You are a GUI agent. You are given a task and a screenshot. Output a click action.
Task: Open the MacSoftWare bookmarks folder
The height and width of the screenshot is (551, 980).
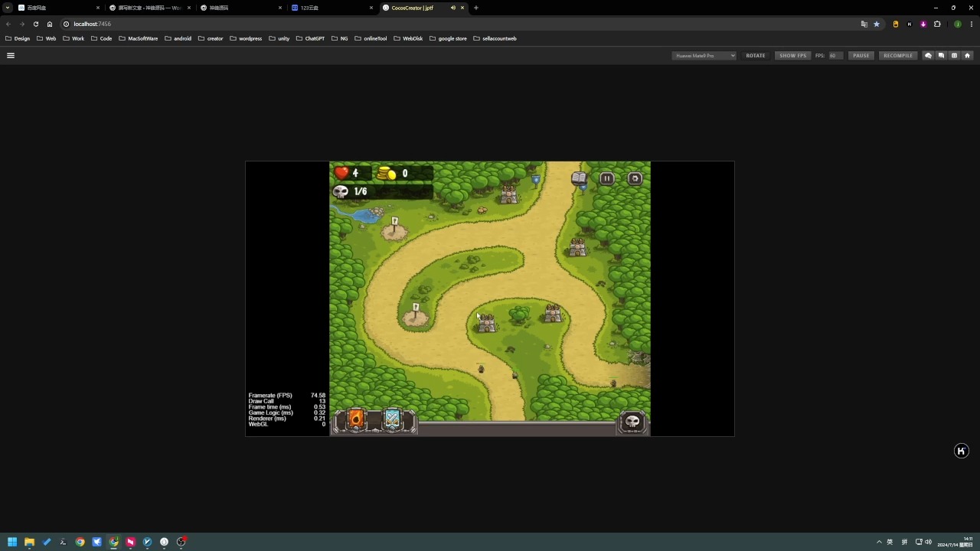[x=138, y=38]
